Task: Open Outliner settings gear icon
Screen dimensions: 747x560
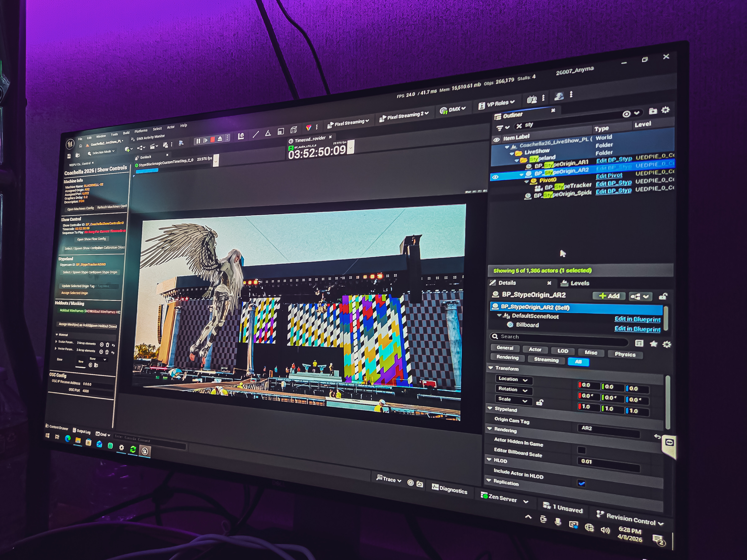Action: point(665,110)
